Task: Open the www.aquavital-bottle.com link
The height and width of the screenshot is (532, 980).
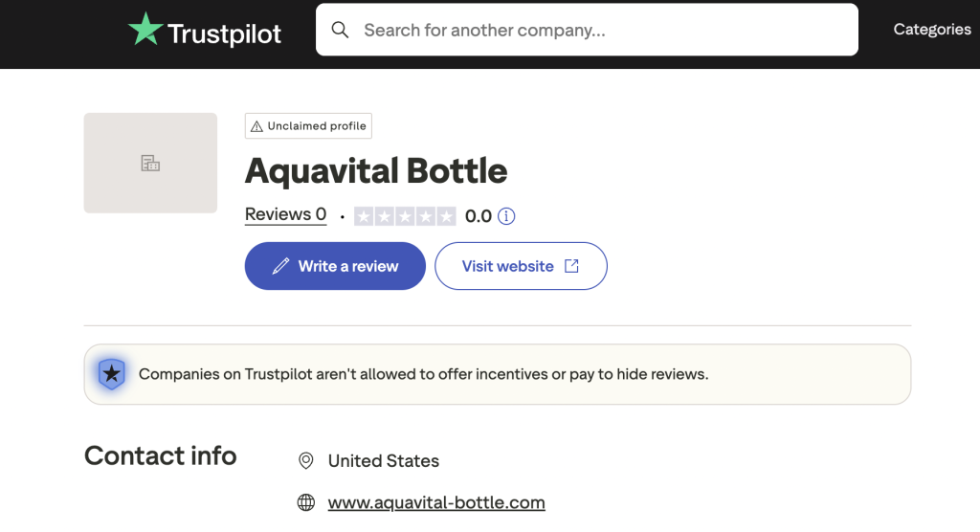Action: pyautogui.click(x=436, y=502)
